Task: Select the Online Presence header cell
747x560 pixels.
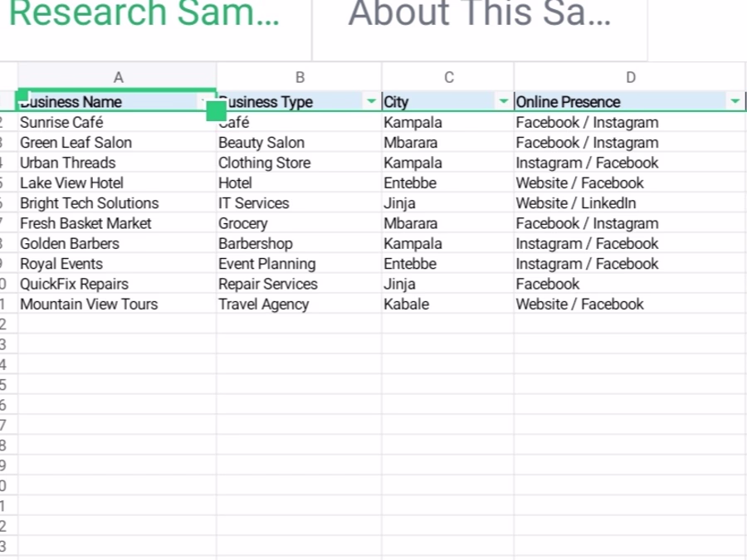Action: tap(630, 101)
